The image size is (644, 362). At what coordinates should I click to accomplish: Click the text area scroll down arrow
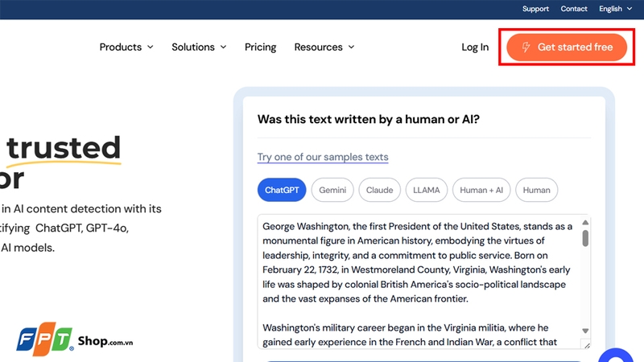[x=585, y=331]
